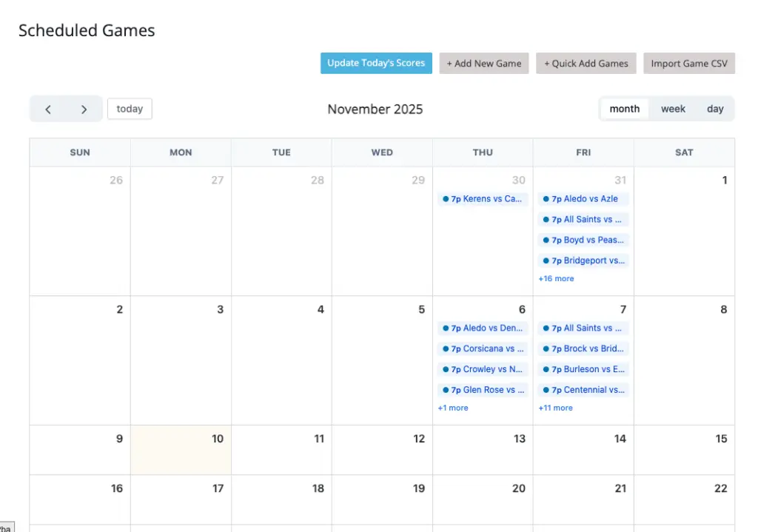Expand the +11 more games on November 7
Viewport: 758px width, 532px height.
click(555, 408)
